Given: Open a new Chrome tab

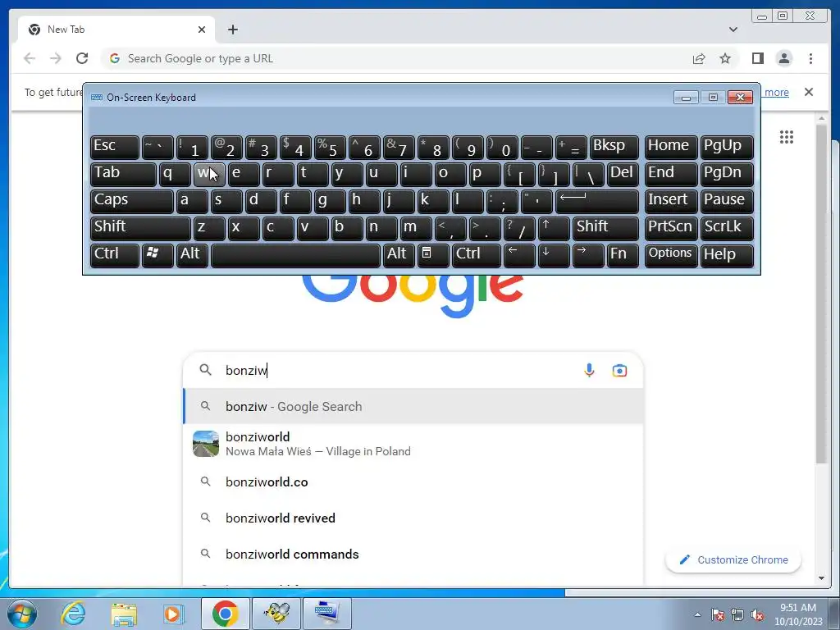Looking at the screenshot, I should tap(232, 30).
